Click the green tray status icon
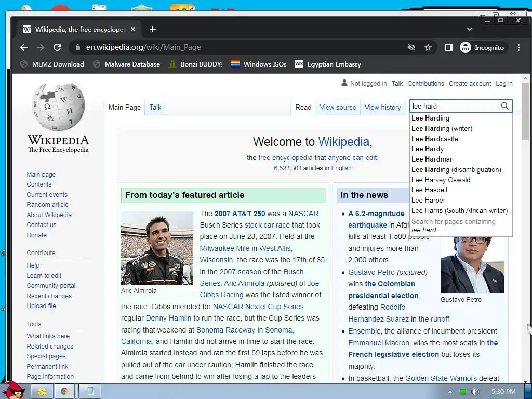This screenshot has width=532, height=399. [462, 392]
